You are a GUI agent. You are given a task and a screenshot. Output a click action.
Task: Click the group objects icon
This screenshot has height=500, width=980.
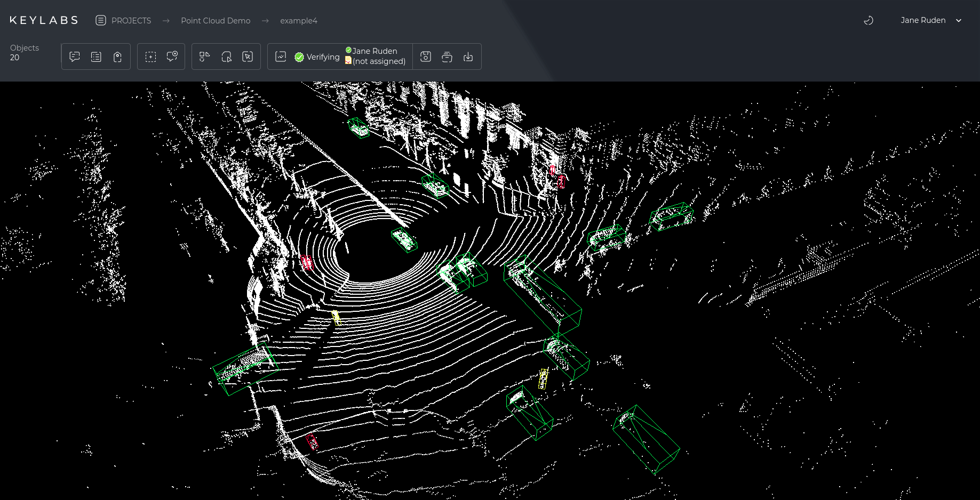204,57
